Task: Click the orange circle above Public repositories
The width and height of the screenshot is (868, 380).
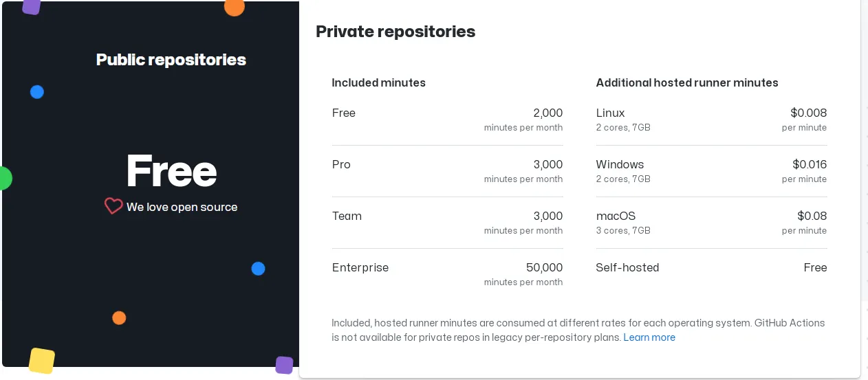Action: click(x=234, y=6)
